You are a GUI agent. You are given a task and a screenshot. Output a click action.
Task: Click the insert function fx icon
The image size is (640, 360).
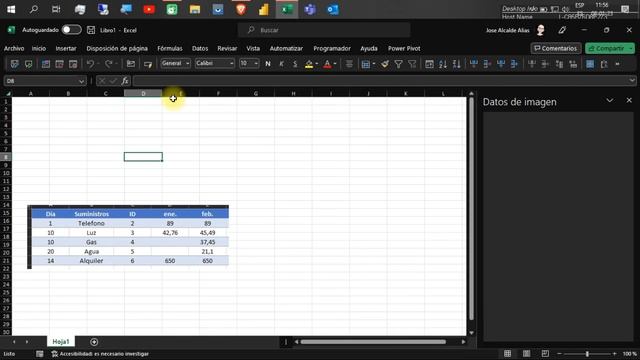coord(125,81)
